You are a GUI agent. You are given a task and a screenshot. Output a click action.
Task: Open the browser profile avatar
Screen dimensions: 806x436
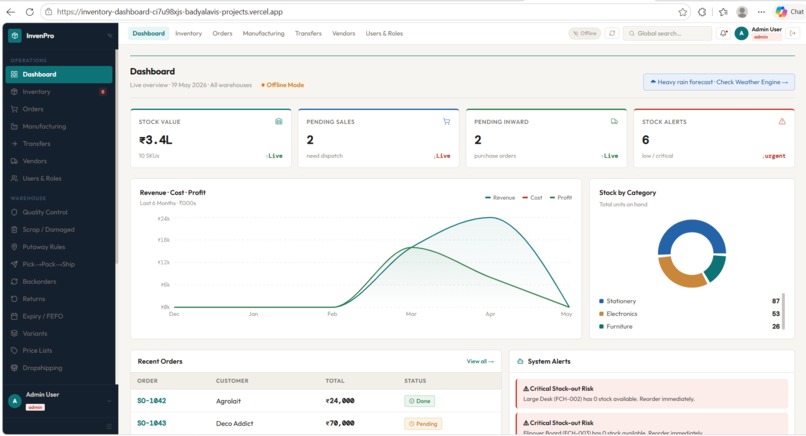(742, 12)
